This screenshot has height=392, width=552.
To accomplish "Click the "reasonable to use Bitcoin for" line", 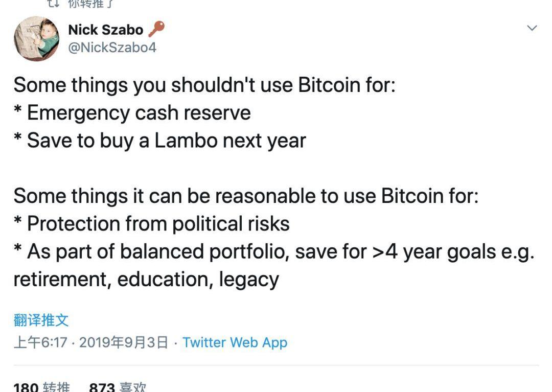I will pos(246,196).
